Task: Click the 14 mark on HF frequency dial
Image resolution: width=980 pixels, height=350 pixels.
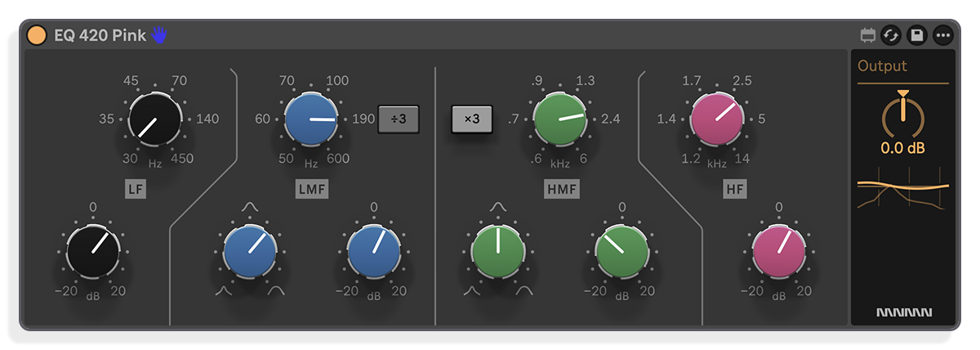Action: (742, 159)
